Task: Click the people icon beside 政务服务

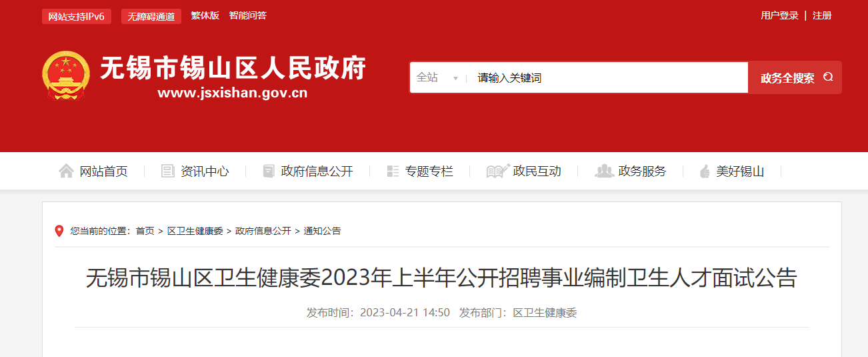Action: [604, 171]
